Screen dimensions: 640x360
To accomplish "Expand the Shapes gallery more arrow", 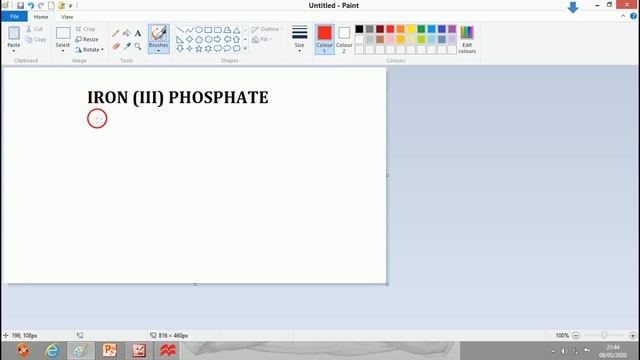I will click(x=245, y=49).
